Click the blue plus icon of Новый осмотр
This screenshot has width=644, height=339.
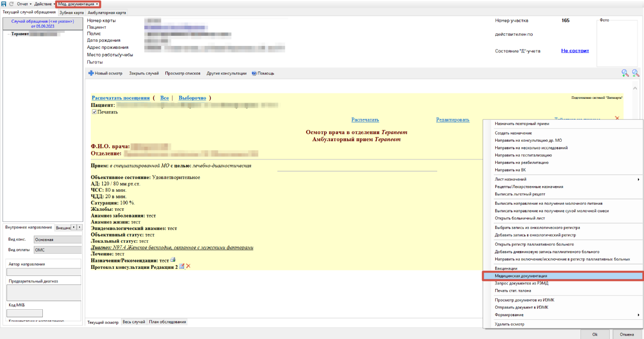[91, 73]
